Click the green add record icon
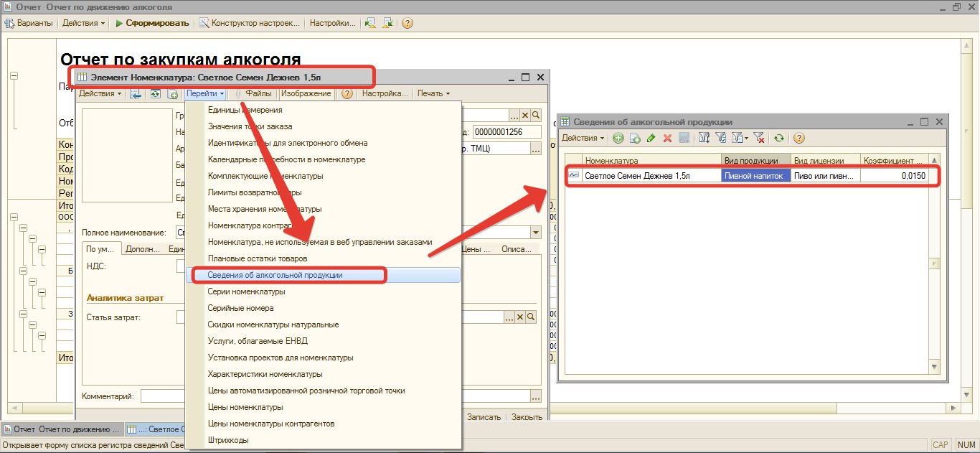This screenshot has height=453, width=980. click(618, 138)
